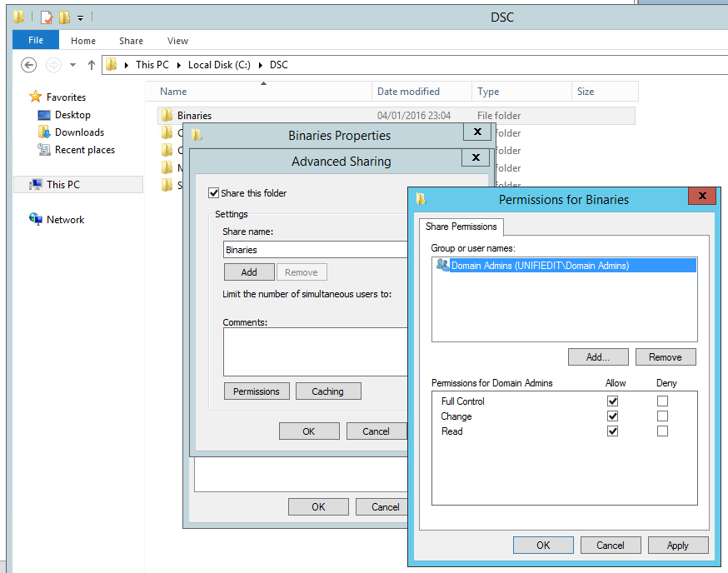Screen dimensions: 728x573
Task: Expand the Customize Quick Access Toolbar dropdown
Action: click(x=81, y=17)
